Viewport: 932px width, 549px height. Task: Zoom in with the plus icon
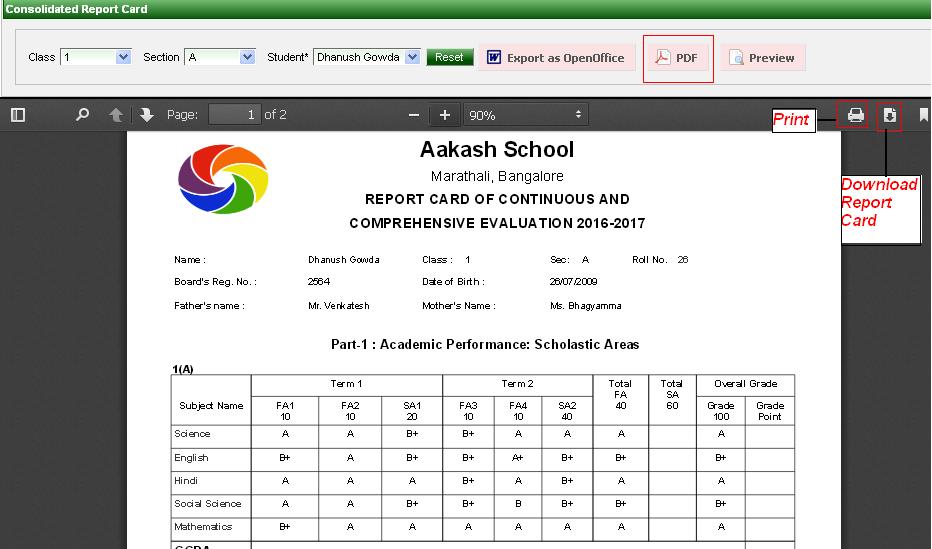click(445, 115)
